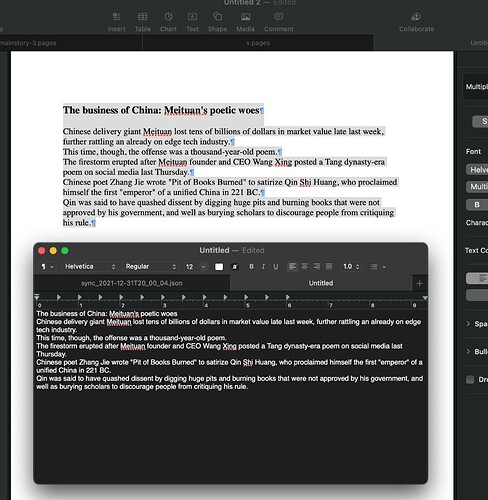Open Regular typeface dropdown in TextEdit
Image resolution: width=488 pixels, height=500 pixels.
pyautogui.click(x=150, y=267)
